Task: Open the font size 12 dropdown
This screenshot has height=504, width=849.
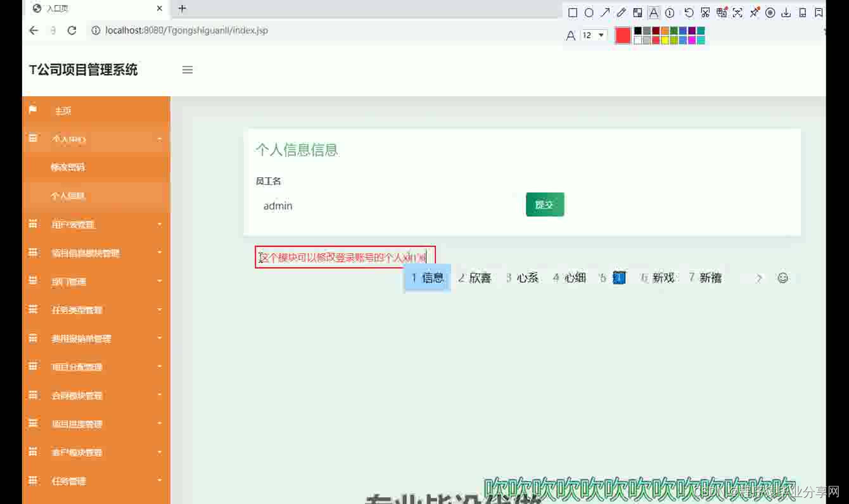Action: (594, 35)
